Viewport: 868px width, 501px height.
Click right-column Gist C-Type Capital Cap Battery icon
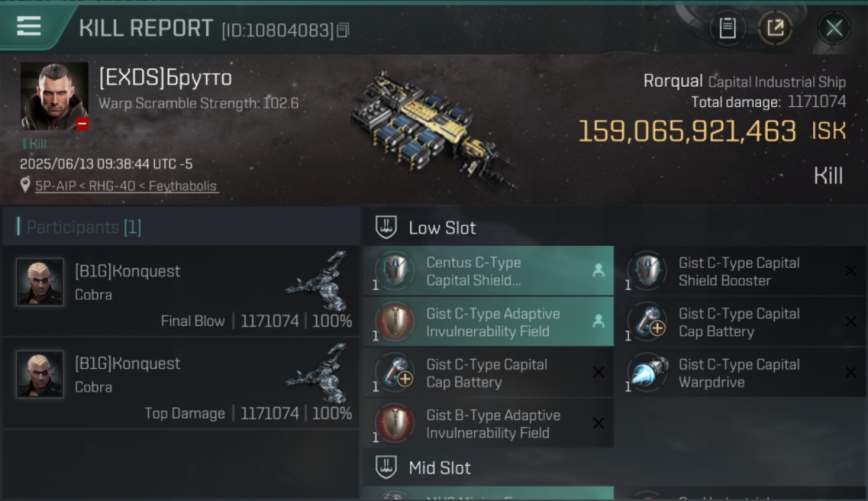(647, 322)
